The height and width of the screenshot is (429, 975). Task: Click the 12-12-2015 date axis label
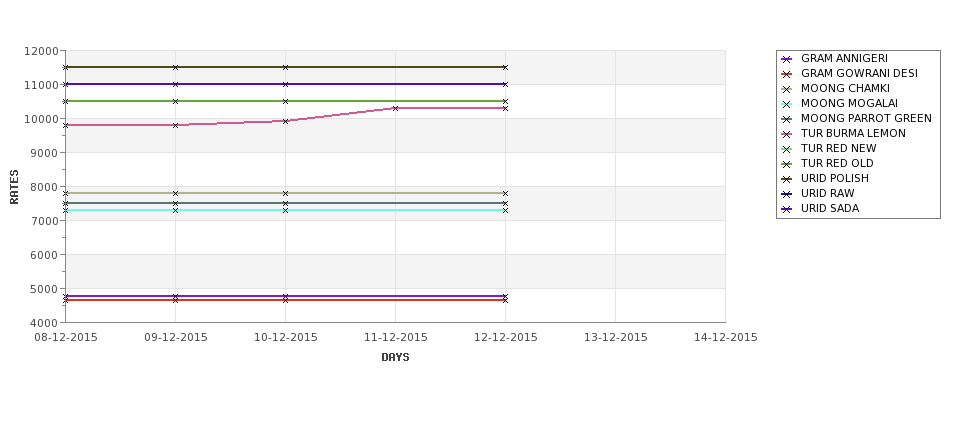pos(506,337)
